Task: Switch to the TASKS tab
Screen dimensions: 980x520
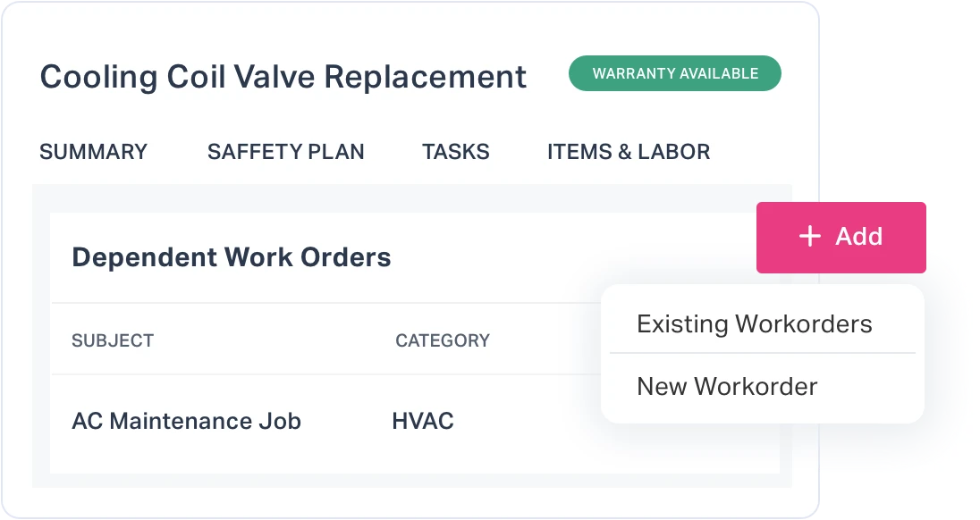Action: pos(456,152)
